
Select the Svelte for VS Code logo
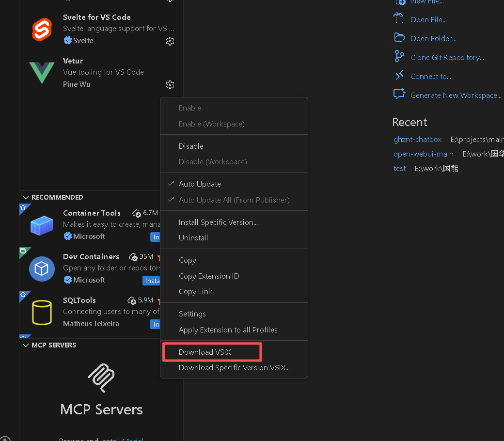pyautogui.click(x=42, y=29)
